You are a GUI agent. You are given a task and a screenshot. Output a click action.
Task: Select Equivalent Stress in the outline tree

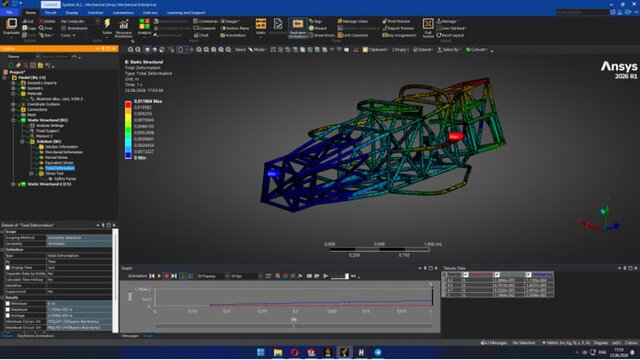[x=59, y=163]
